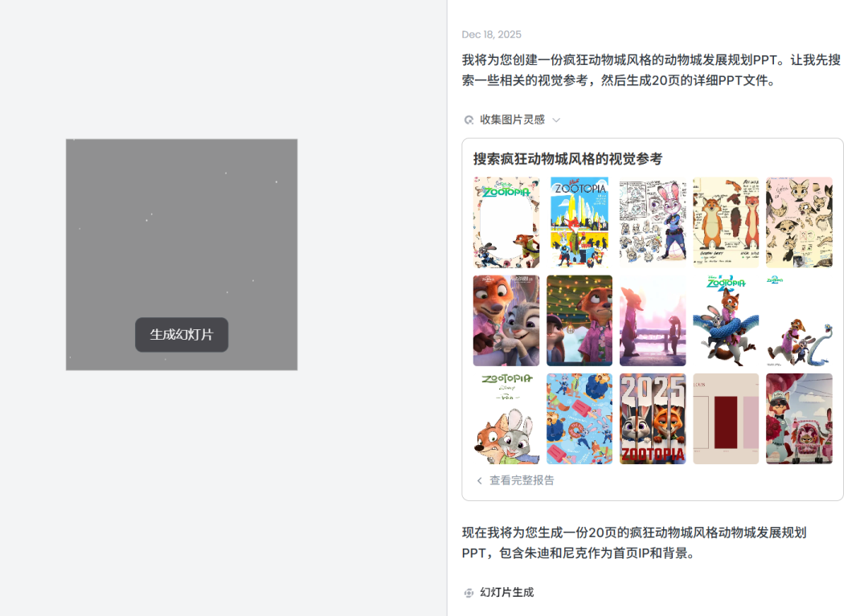Open the 2025 Zootopia poster thumbnail

tap(653, 418)
